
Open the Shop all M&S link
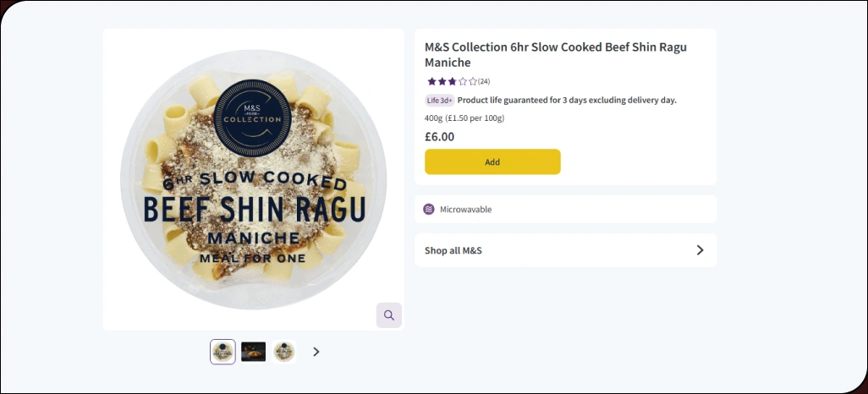pos(453,250)
